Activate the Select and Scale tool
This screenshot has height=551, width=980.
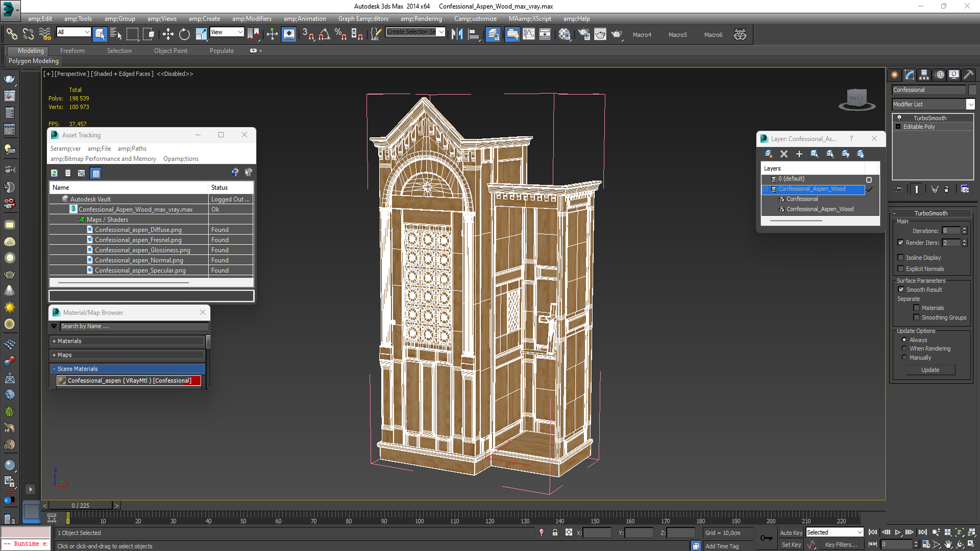pos(201,34)
